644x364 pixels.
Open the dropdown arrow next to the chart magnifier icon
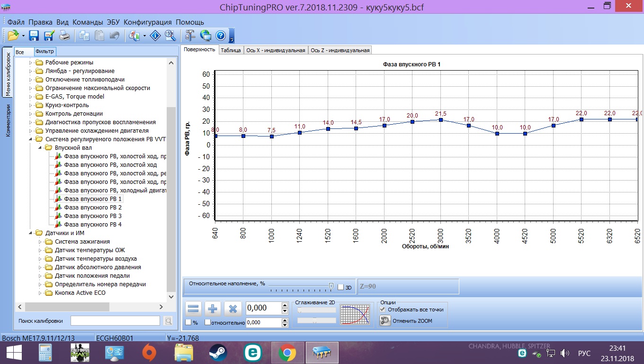[144, 36]
